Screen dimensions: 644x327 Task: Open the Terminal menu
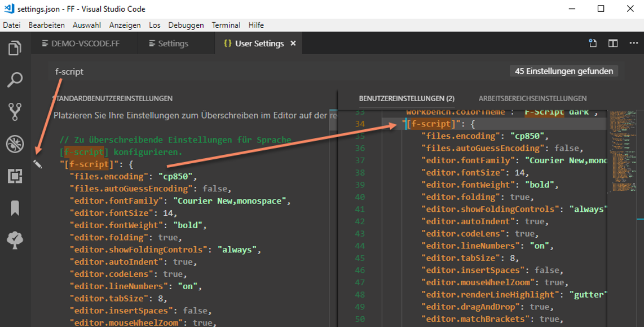[x=226, y=25]
